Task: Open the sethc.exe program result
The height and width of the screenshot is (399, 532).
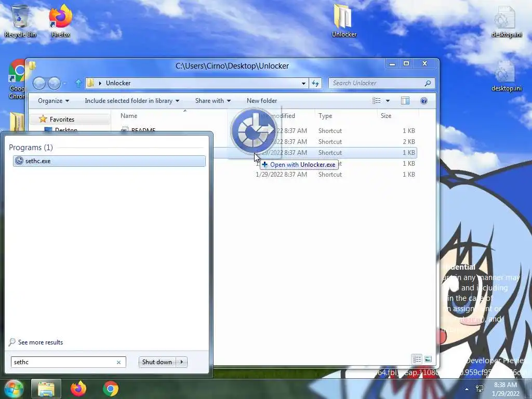Action: click(x=109, y=161)
